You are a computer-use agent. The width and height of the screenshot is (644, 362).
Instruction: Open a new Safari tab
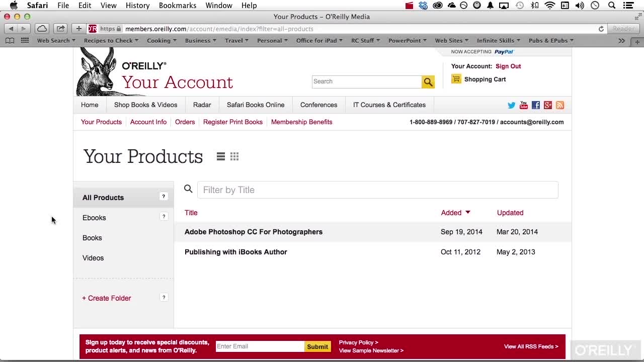[x=637, y=42]
